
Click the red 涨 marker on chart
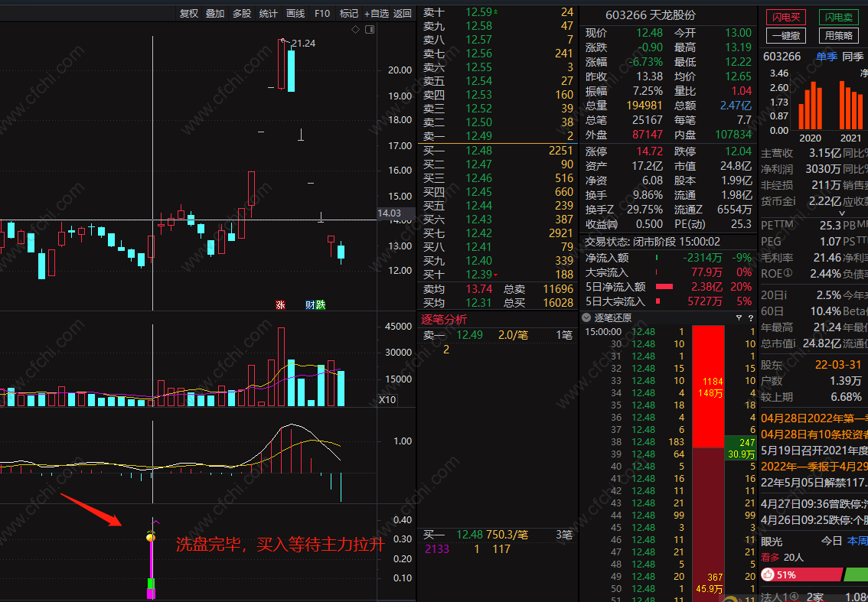(x=281, y=304)
